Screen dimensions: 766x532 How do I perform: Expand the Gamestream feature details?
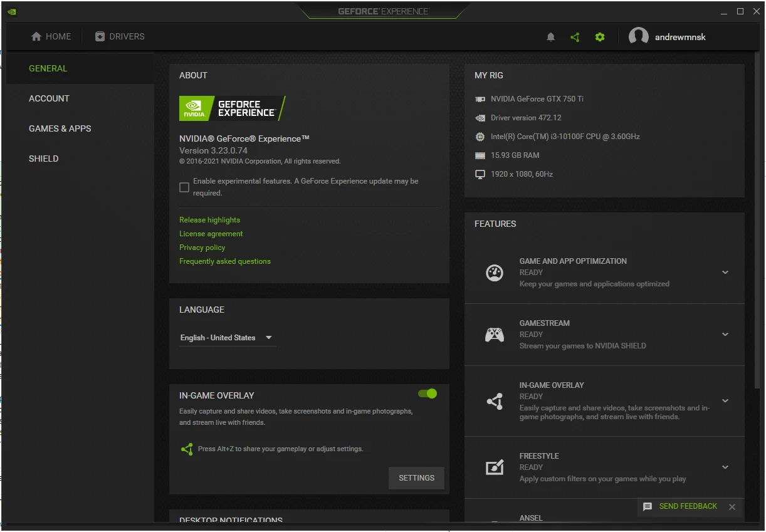click(x=725, y=335)
